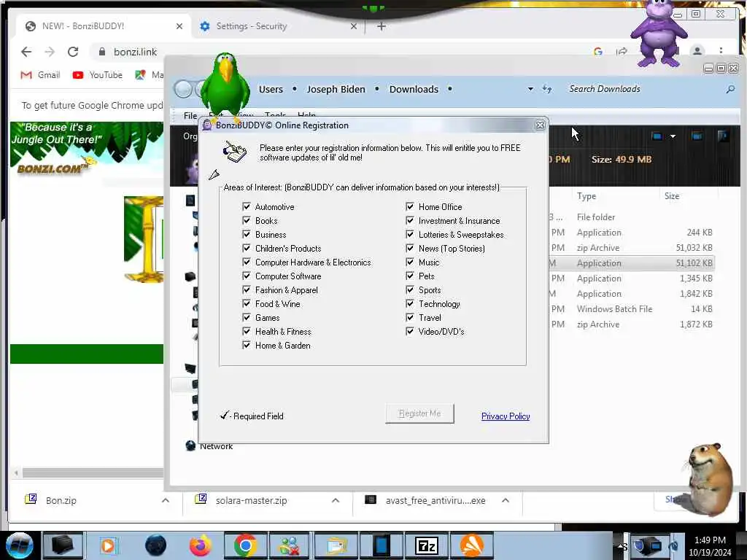Click the Search Downloads field
The image size is (747, 560).
(643, 89)
